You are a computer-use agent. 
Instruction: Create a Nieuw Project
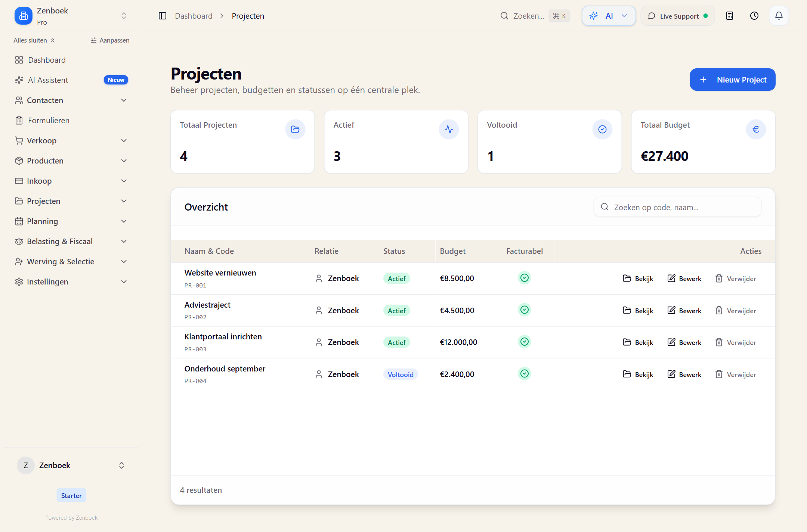[732, 80]
